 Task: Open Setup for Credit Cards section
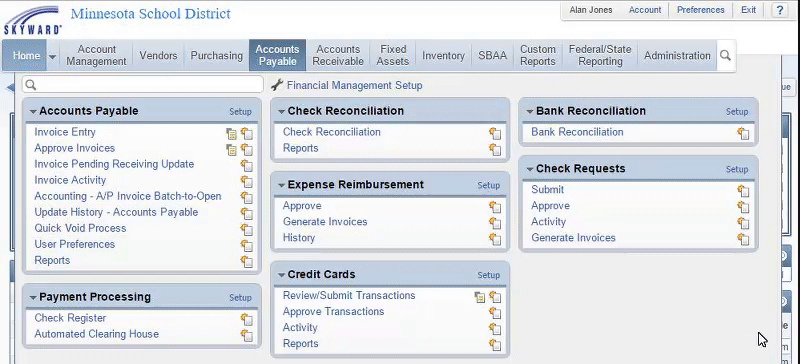tap(489, 275)
